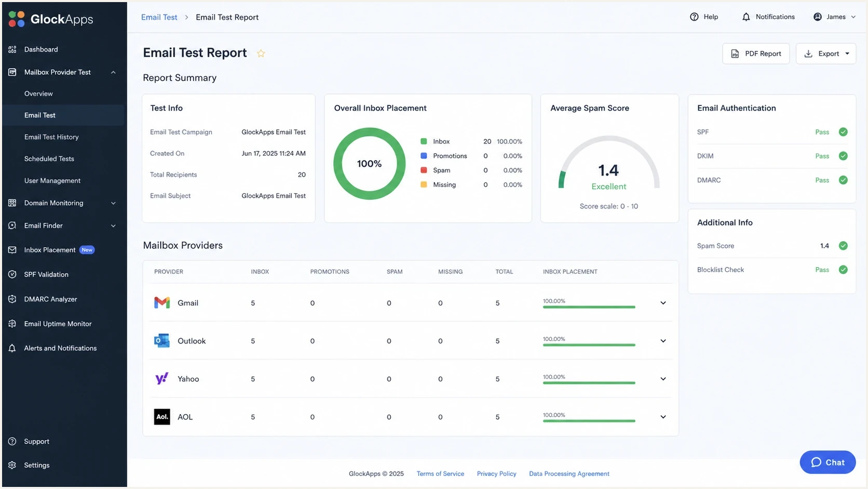Collapse the Mailbox Provider Test menu

(x=113, y=72)
